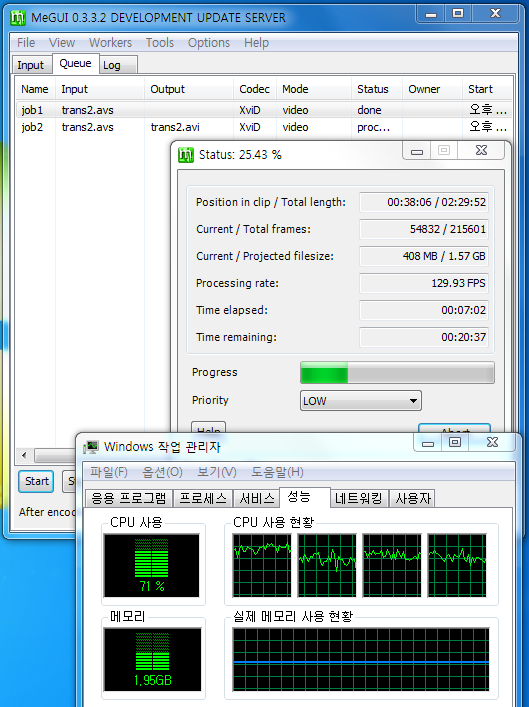Close the Windows 작업 관리자 window
This screenshot has width=529, height=707.
coord(492,443)
